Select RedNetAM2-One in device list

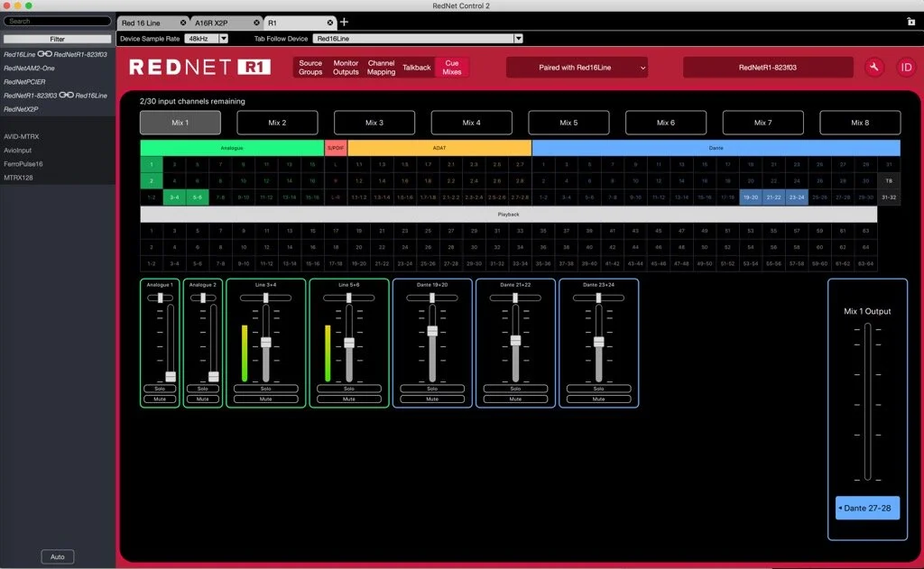pos(30,69)
